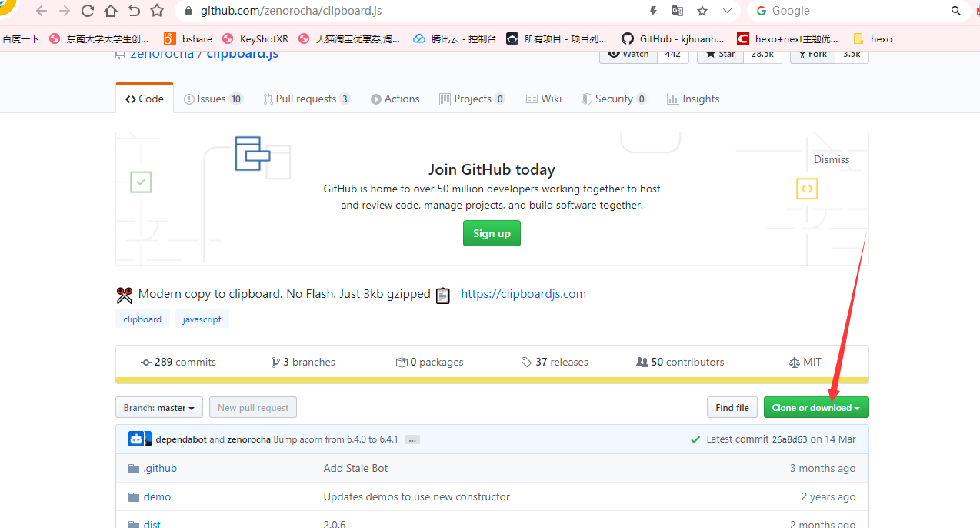This screenshot has height=528, width=980.
Task: Click the 442 watchers count
Action: (x=673, y=54)
